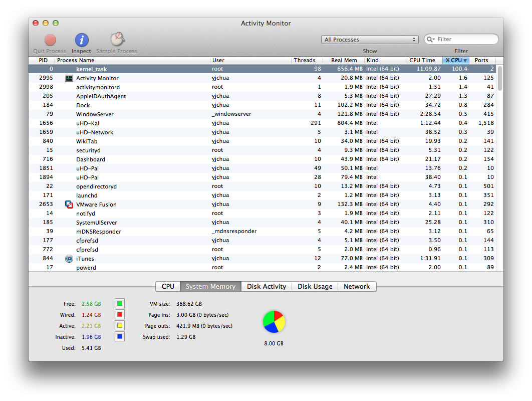The image size is (532, 401).
Task: Click the red Wired memory swatch
Action: pyautogui.click(x=120, y=314)
